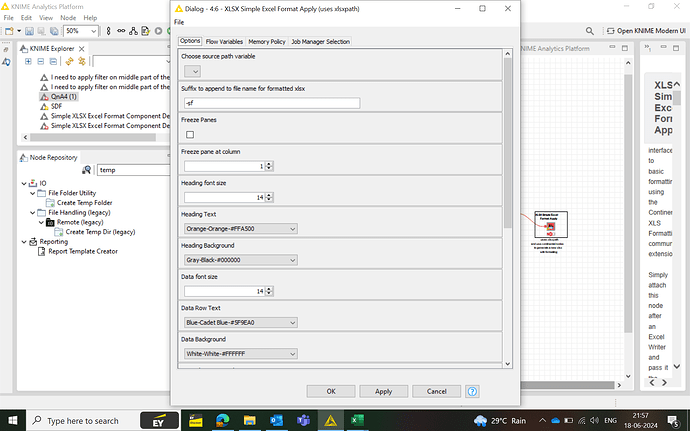Viewport: 690px width, 431px height.
Task: Open the Node menu in KNIME
Action: coord(68,18)
